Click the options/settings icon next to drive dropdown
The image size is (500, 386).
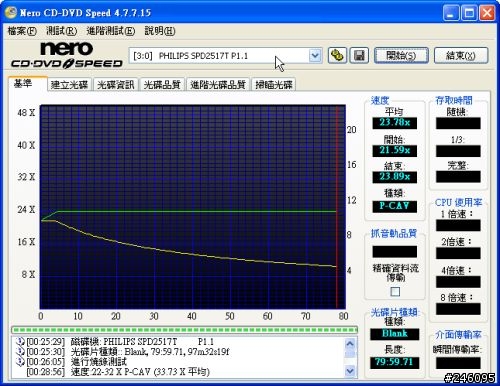click(337, 55)
